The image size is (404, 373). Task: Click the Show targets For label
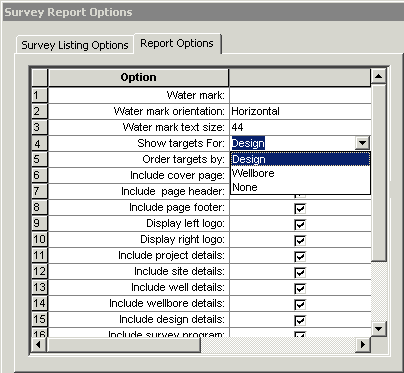181,143
